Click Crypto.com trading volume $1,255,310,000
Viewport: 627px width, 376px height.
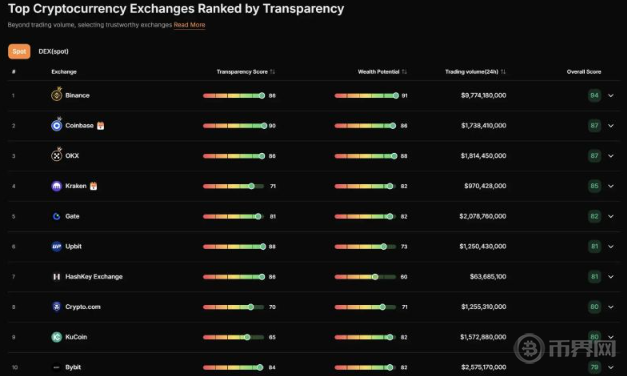point(483,307)
